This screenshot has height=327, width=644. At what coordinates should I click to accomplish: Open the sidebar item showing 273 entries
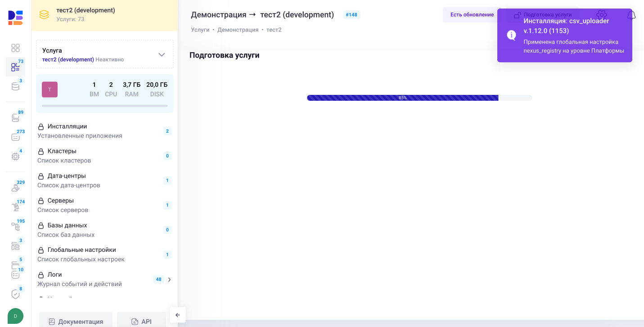pos(15,137)
